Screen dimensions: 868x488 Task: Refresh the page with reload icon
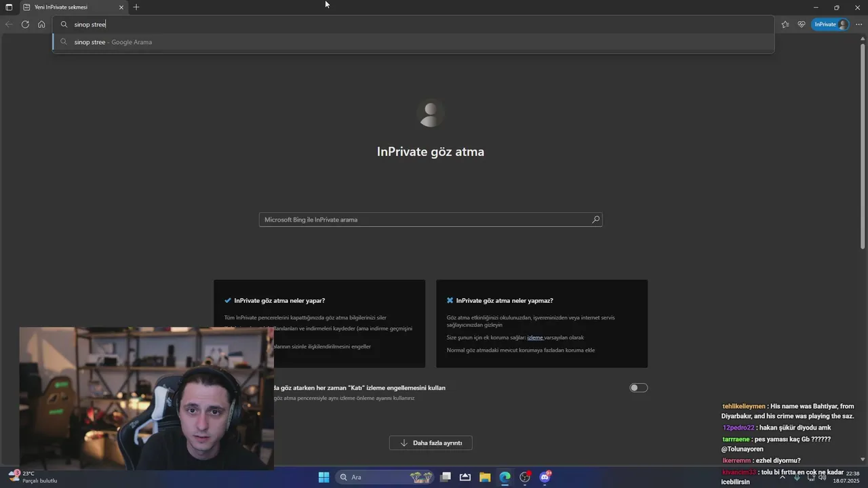point(25,24)
